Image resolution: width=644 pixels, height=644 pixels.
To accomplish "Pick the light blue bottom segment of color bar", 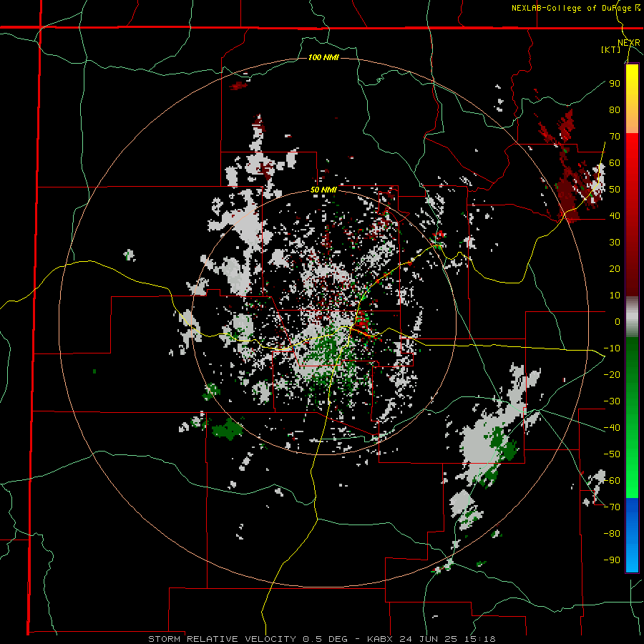I will (x=632, y=557).
